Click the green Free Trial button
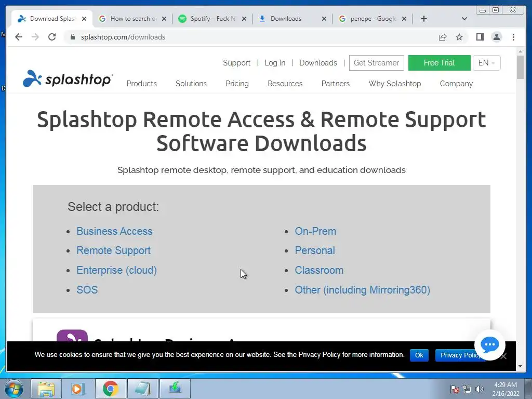The width and height of the screenshot is (532, 399). coord(439,63)
